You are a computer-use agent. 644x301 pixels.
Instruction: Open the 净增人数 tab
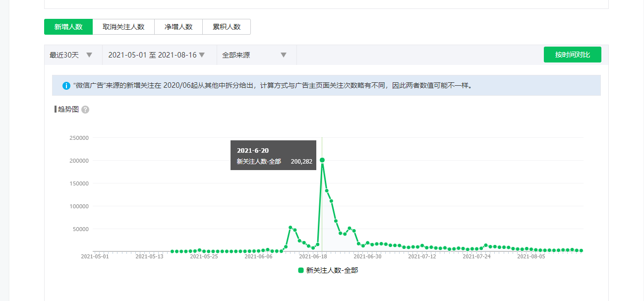tap(178, 27)
